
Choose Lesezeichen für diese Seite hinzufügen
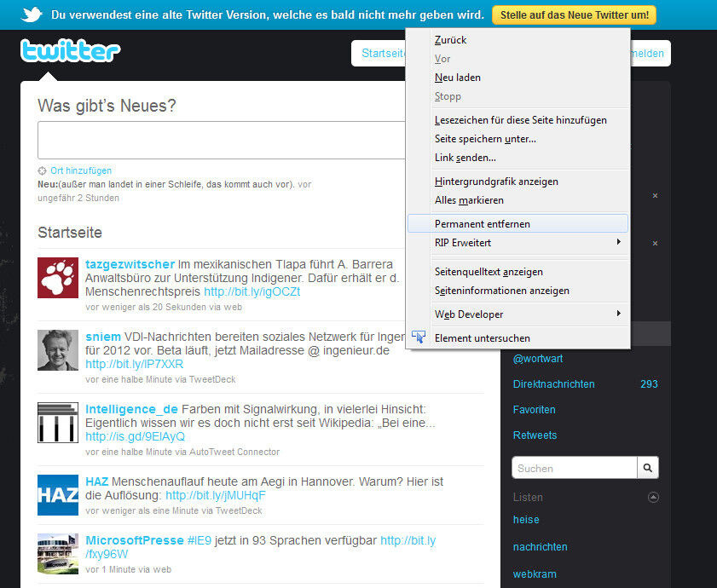(518, 120)
